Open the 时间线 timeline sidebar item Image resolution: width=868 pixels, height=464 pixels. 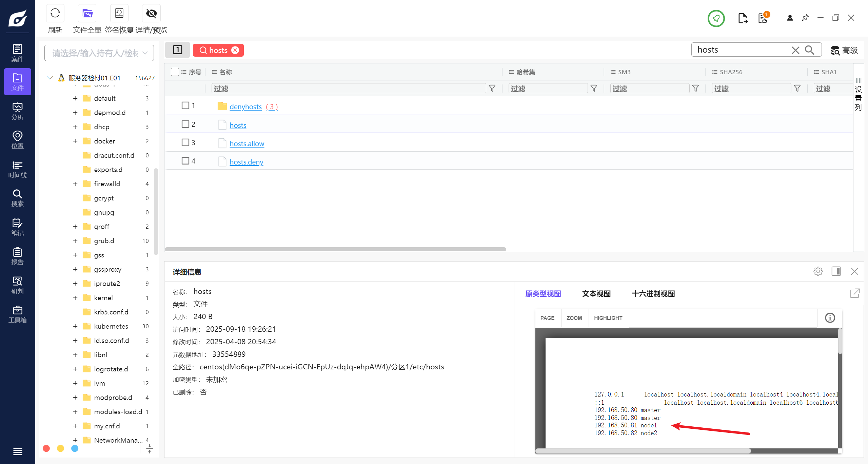coord(17,170)
